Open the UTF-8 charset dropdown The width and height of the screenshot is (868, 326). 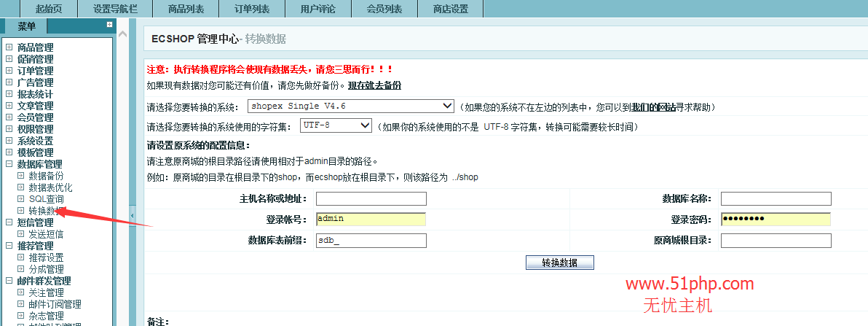[x=336, y=125]
